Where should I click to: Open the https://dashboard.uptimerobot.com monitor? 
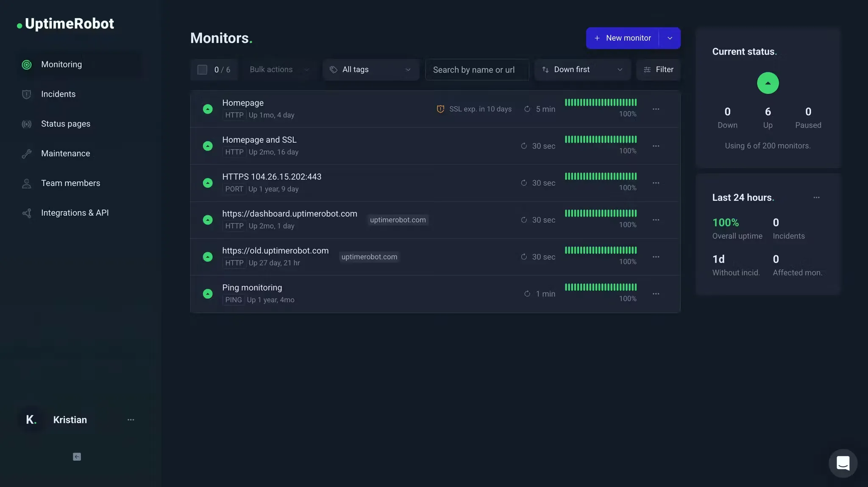tap(289, 214)
